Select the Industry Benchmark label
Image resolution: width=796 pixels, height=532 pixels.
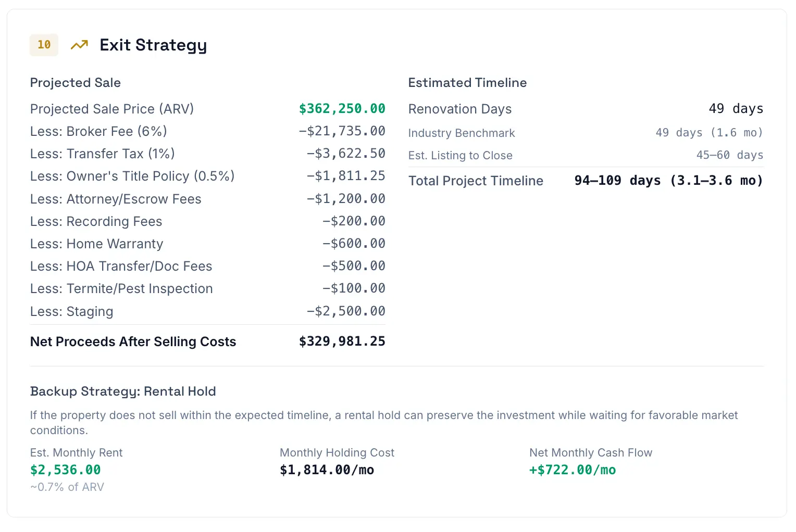coord(462,133)
